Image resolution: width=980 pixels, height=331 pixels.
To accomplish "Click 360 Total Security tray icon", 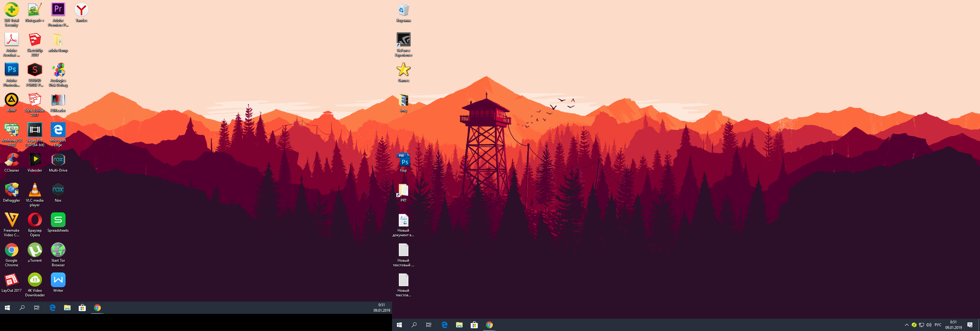I will click(x=914, y=325).
